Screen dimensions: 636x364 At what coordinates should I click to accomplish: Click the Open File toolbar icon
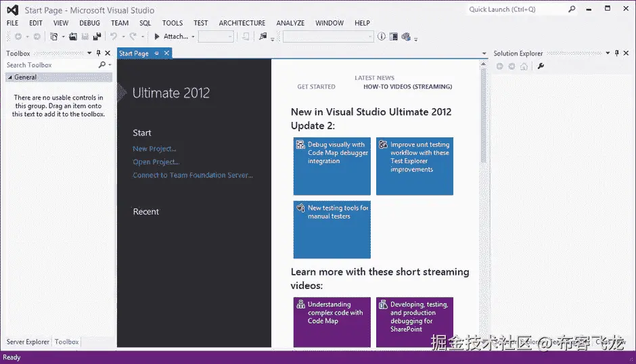click(x=73, y=37)
